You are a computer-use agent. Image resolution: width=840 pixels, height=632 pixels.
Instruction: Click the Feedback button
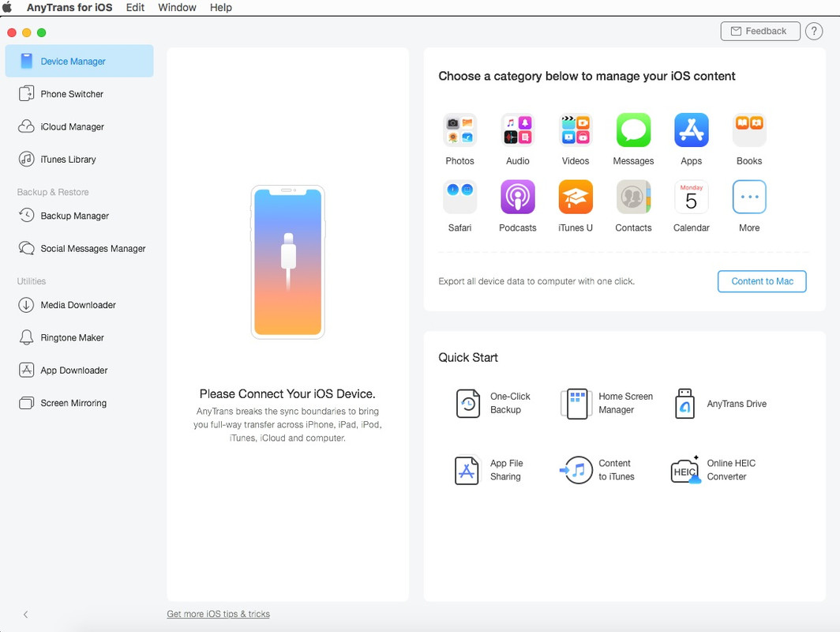[760, 31]
